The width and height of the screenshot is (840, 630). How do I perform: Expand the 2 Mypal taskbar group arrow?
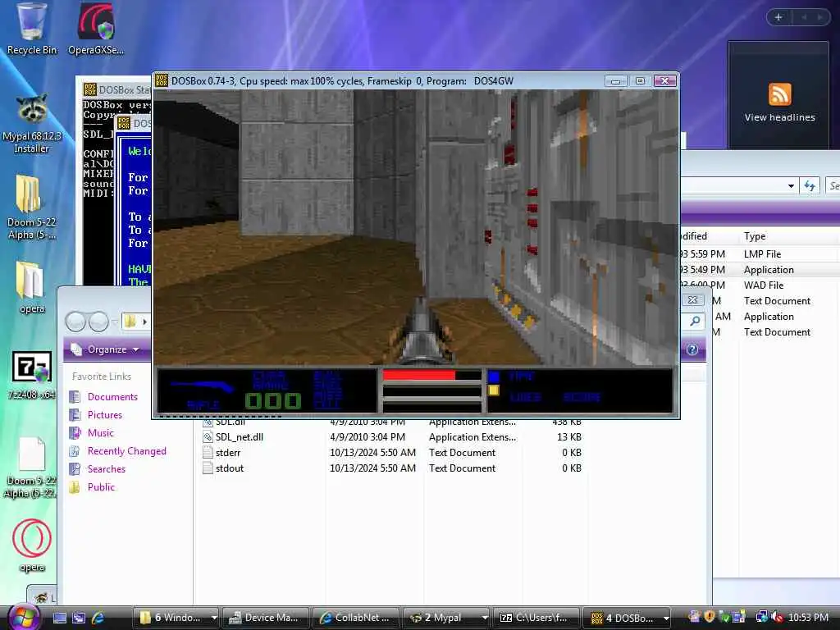[x=484, y=618]
